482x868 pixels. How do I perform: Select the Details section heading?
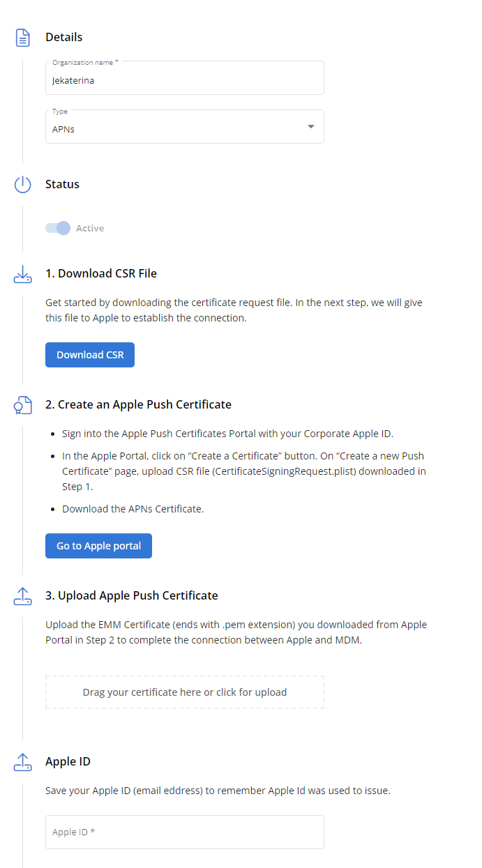[x=63, y=38]
